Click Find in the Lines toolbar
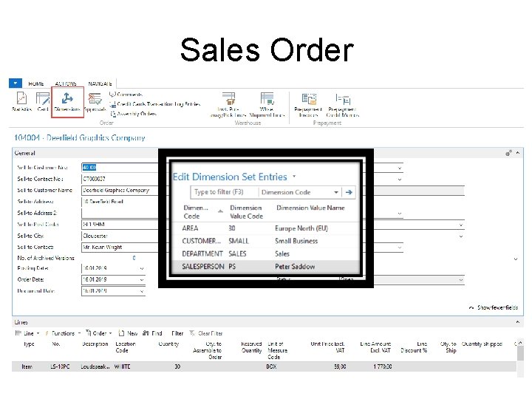Image resolution: width=532 pixels, height=399 pixels. [152, 333]
